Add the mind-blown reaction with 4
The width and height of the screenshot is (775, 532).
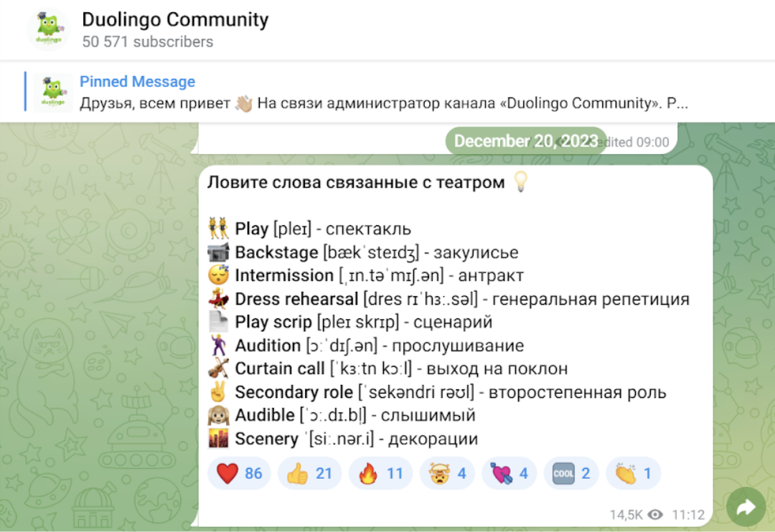(448, 473)
